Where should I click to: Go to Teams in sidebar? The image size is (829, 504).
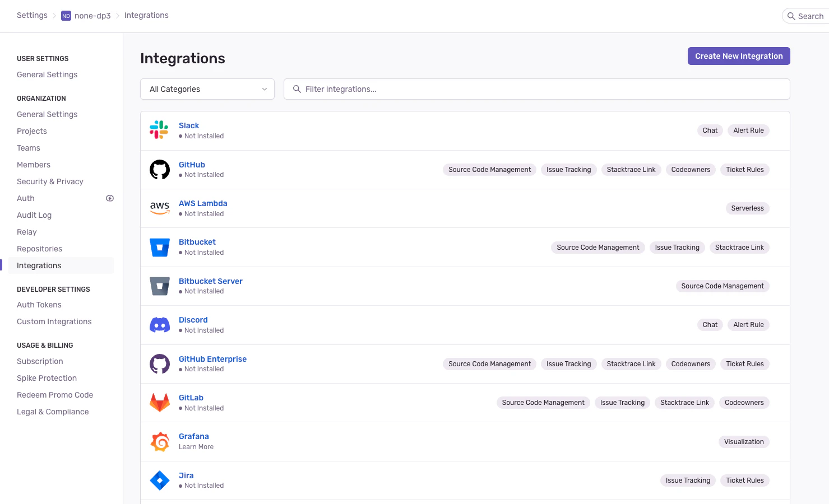(29, 148)
